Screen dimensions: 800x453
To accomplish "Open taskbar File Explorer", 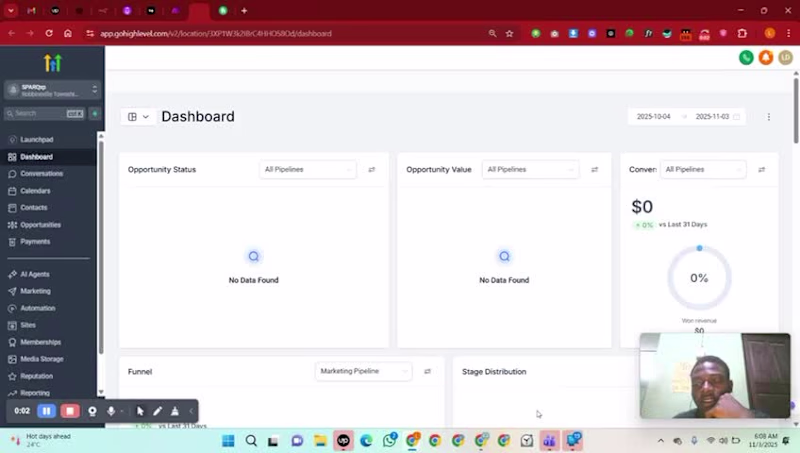I will tap(320, 441).
